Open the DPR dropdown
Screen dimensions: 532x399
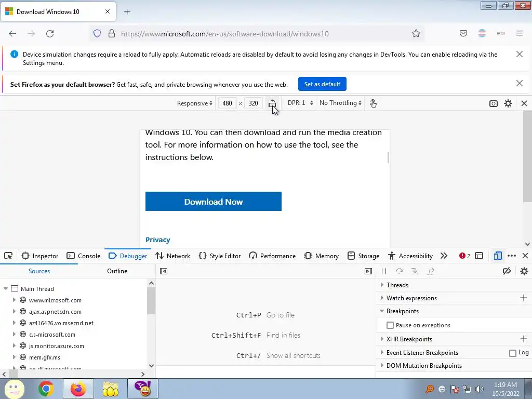300,103
